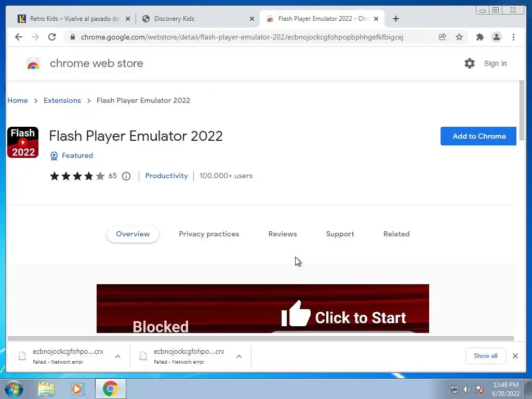
Task: Open the Extensions puzzle icon
Action: [480, 37]
